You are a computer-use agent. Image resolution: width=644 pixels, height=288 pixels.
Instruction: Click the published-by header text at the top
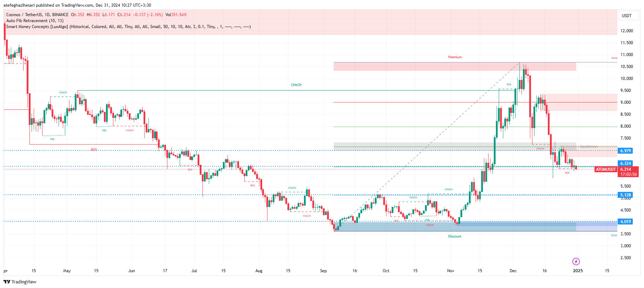coord(77,5)
